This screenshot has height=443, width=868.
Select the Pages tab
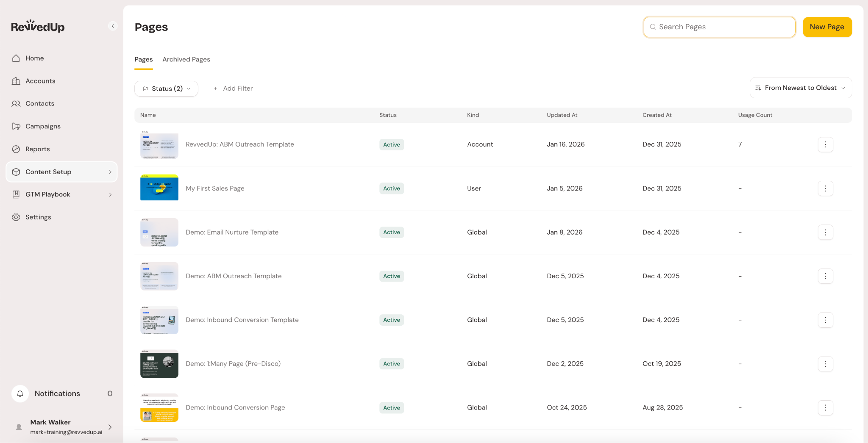143,59
